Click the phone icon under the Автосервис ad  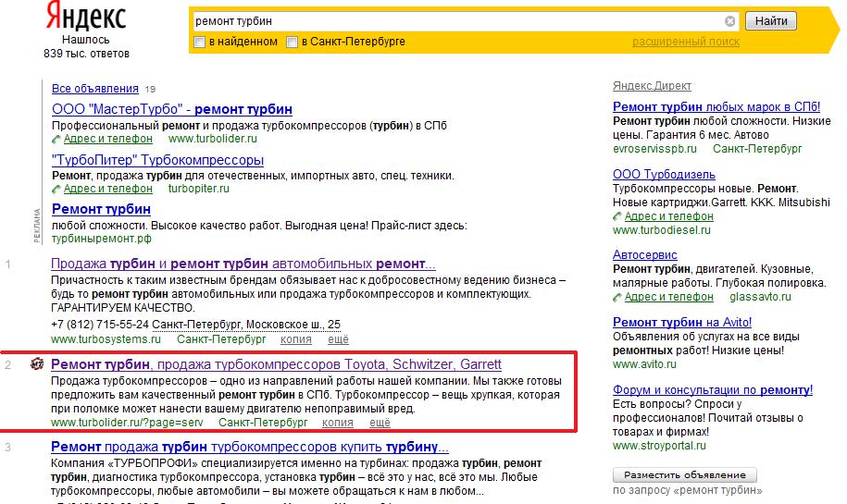click(x=617, y=298)
